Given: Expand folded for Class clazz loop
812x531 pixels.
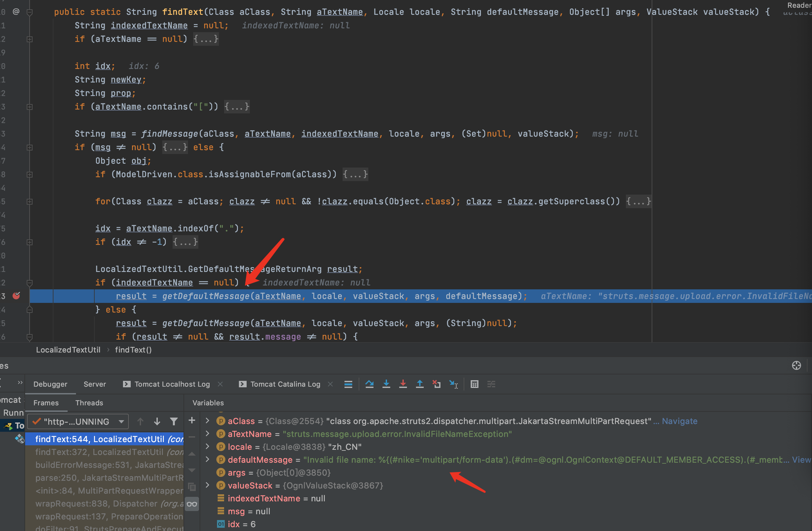Looking at the screenshot, I should point(638,201).
